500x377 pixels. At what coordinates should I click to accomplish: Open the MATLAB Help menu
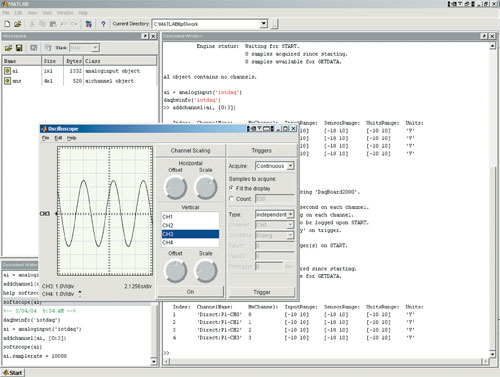[83, 13]
